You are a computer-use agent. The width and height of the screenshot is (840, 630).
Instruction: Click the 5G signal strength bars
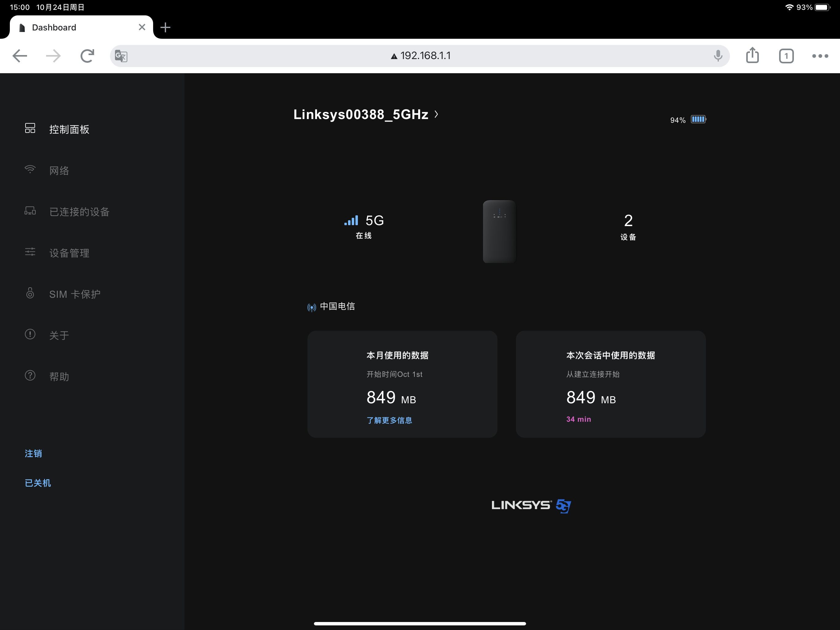(351, 220)
